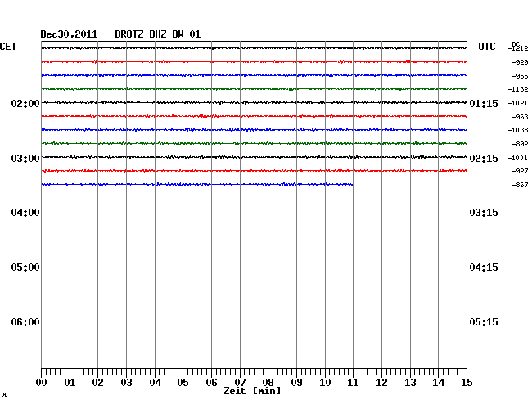Select the 05 minute tick label
This screenshot has height=404, width=532.
[183, 383]
